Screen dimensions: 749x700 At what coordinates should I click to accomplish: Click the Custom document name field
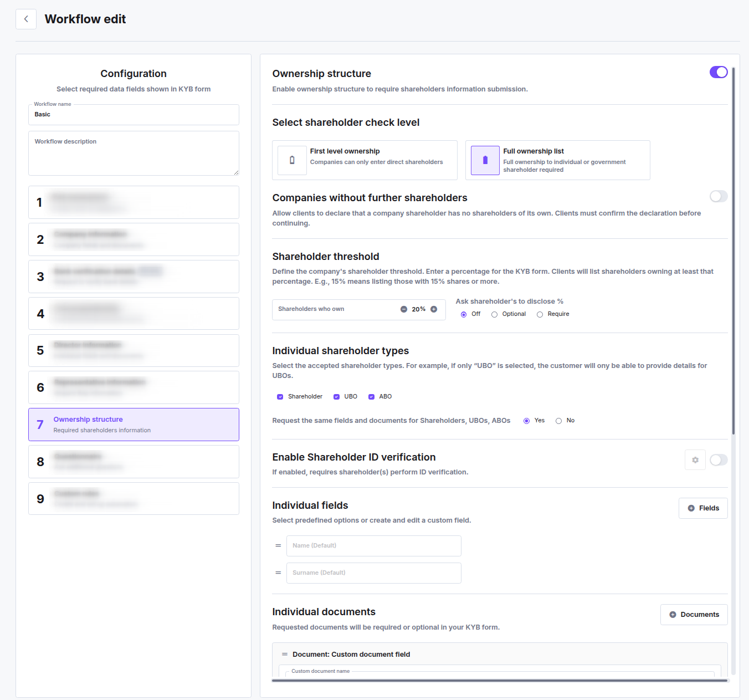500,674
